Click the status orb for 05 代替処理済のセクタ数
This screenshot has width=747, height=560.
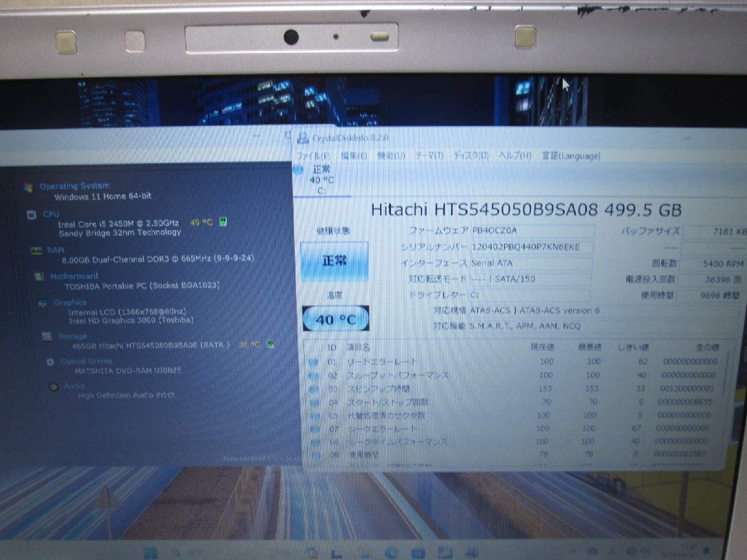click(x=313, y=415)
